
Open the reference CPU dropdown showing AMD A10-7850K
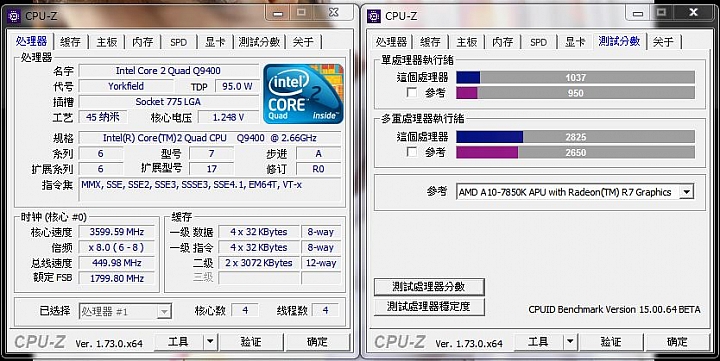coord(686,192)
